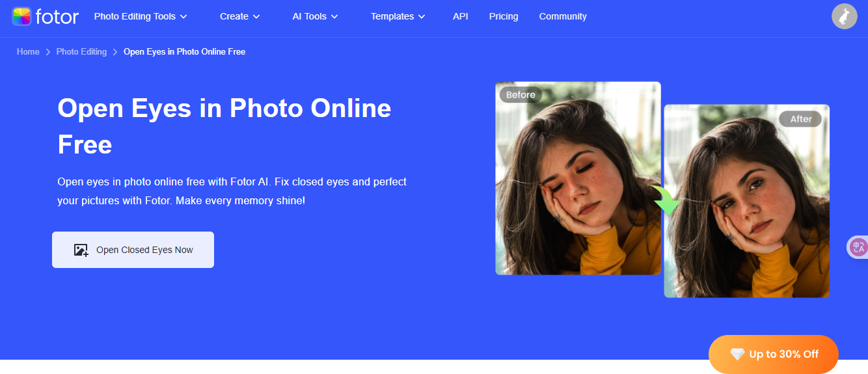The height and width of the screenshot is (374, 868).
Task: Click the green arrow between photos
Action: click(x=665, y=202)
